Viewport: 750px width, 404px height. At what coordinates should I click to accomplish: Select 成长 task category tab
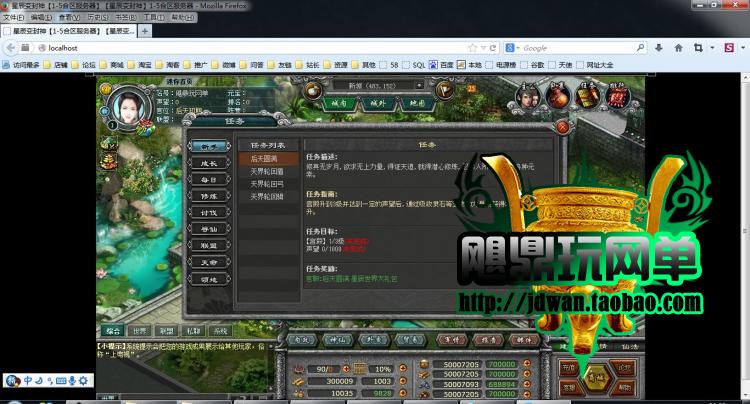pyautogui.click(x=210, y=163)
